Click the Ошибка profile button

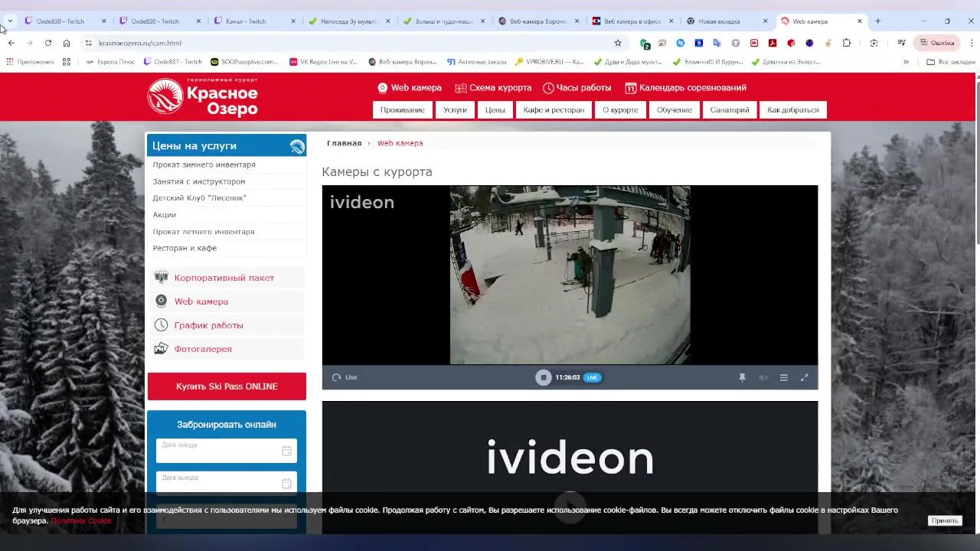click(x=937, y=43)
